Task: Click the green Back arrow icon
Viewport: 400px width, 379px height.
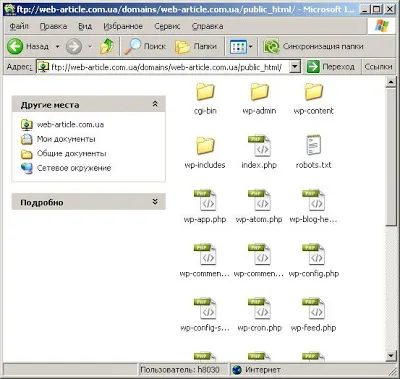Action: click(x=15, y=46)
